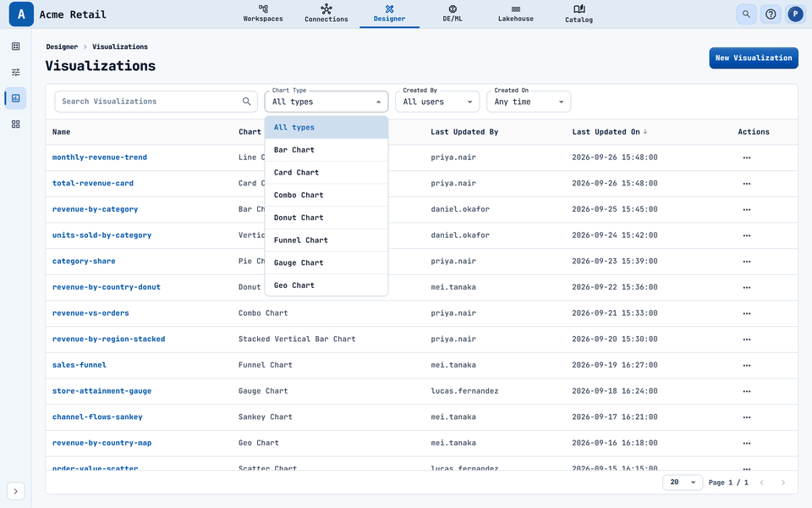Click the Acme Retail logo icon
The image size is (812, 508).
click(x=21, y=14)
